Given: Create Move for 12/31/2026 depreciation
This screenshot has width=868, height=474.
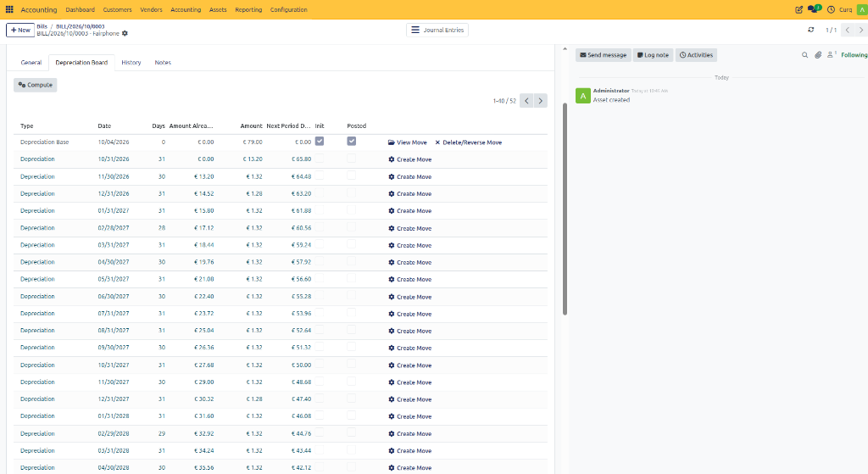Looking at the screenshot, I should (409, 194).
